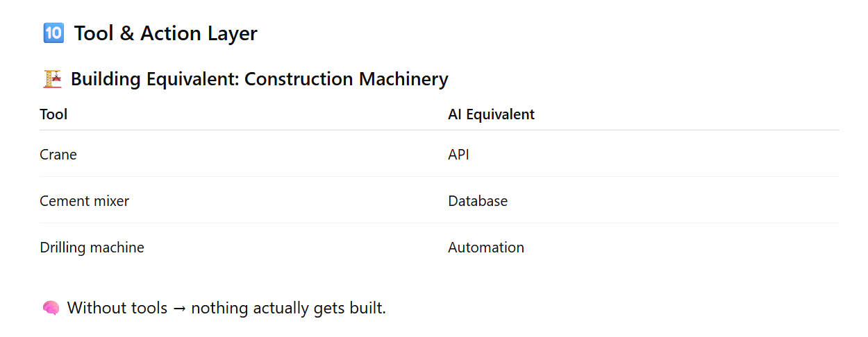
Task: Select the 'Database' table cell
Action: (477, 201)
